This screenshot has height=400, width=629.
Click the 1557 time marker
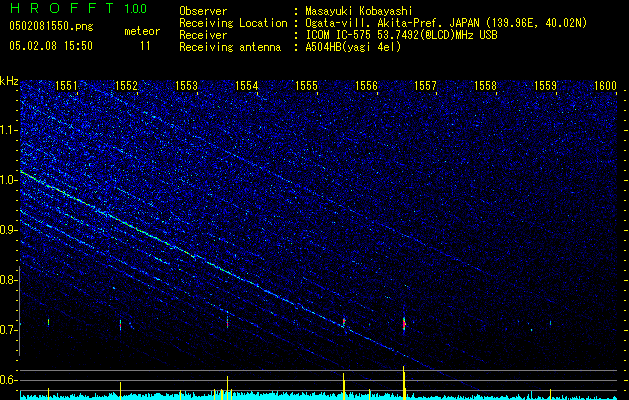[x=425, y=85]
